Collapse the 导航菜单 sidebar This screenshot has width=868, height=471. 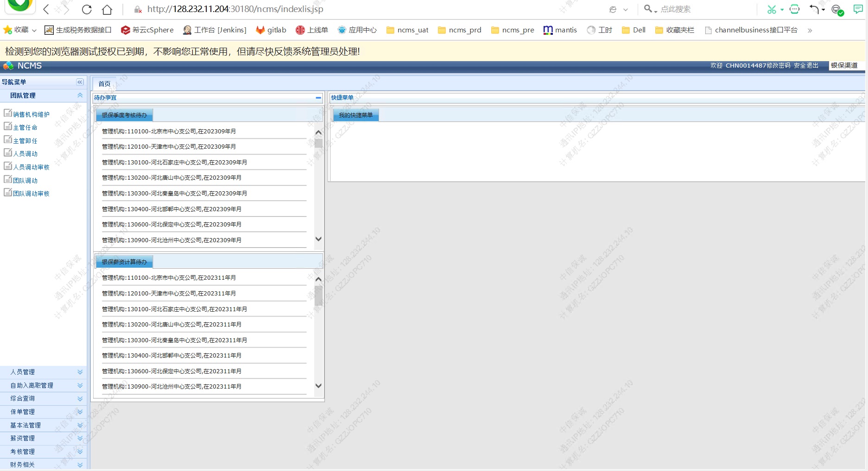(x=80, y=82)
